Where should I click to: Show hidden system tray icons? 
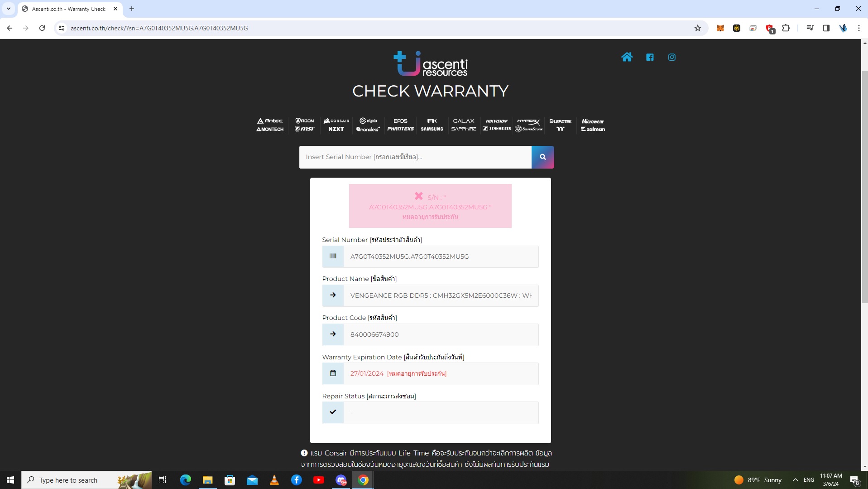795,480
